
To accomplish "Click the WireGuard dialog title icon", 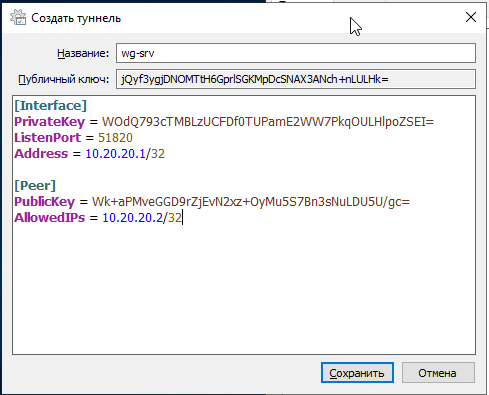I will pyautogui.click(x=18, y=17).
